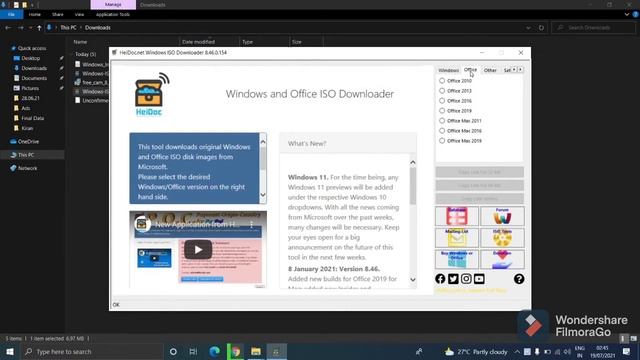The image size is (640, 360).
Task: Open the File menu in Explorer
Action: coord(11,14)
